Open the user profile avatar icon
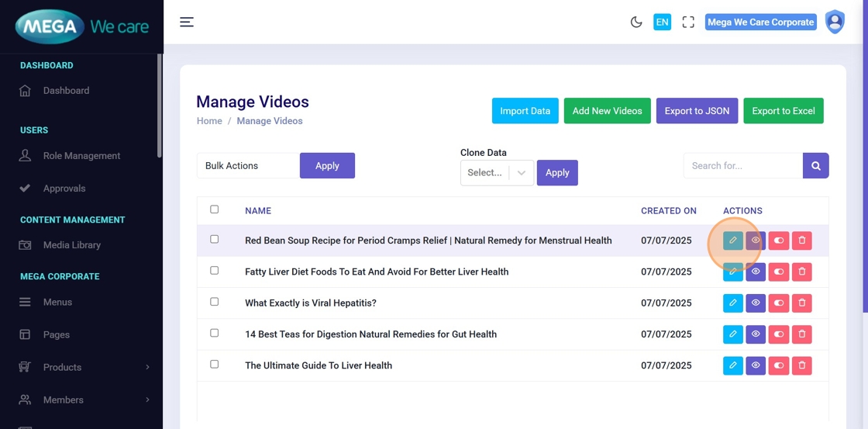 [835, 22]
